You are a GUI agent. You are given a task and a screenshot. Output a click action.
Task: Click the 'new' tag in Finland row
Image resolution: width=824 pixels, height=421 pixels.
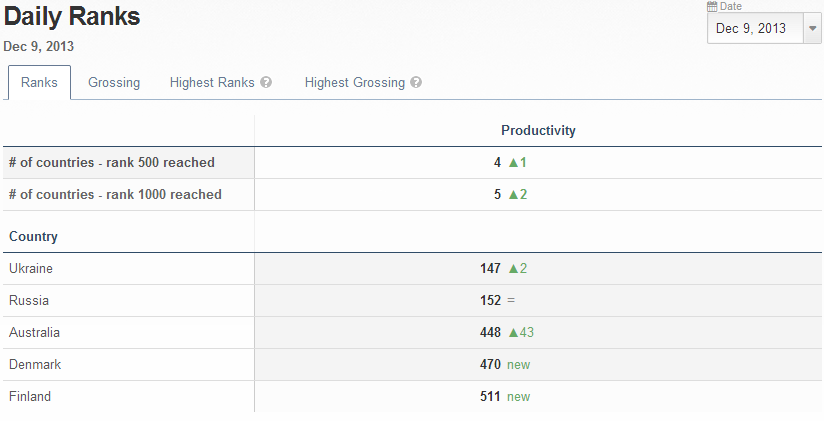click(x=518, y=397)
